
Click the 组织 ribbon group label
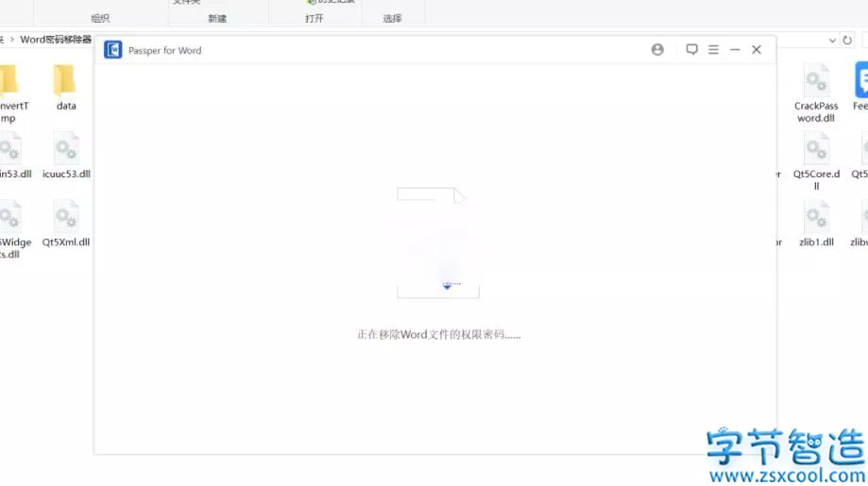(100, 18)
